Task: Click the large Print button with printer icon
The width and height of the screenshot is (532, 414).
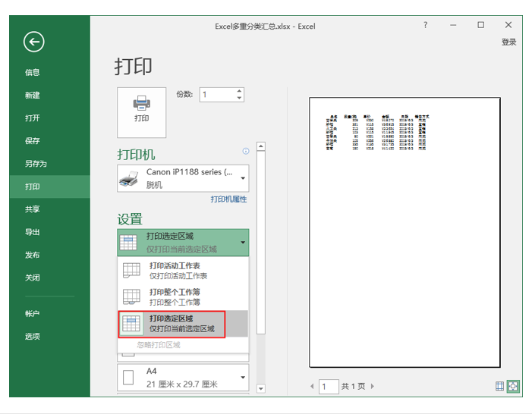Action: tap(141, 112)
